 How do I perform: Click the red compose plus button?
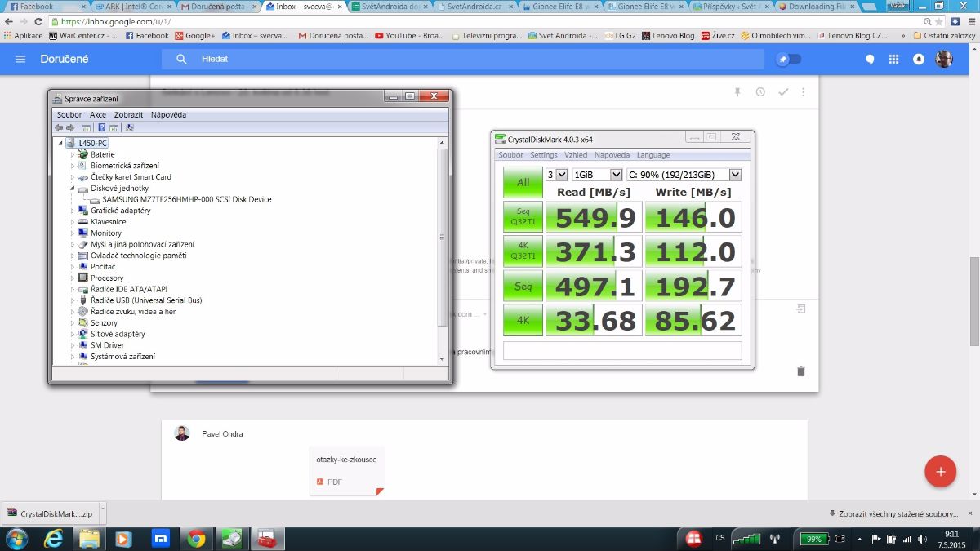click(940, 471)
